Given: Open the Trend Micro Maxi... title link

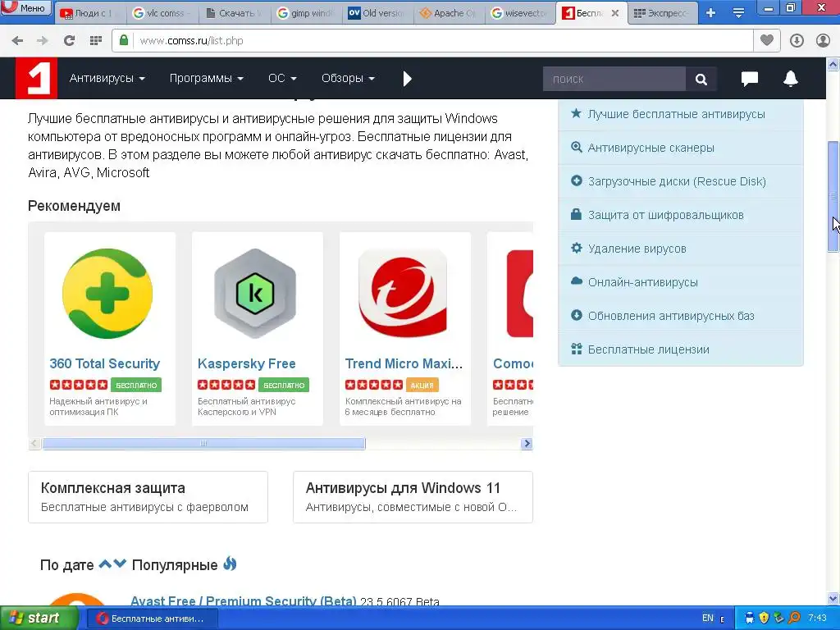Looking at the screenshot, I should pos(404,363).
